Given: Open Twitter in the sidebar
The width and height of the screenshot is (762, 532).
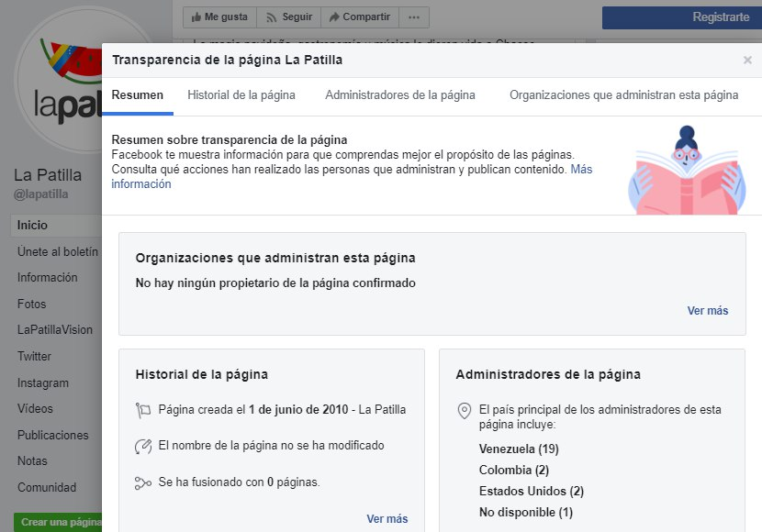Looking at the screenshot, I should point(34,356).
